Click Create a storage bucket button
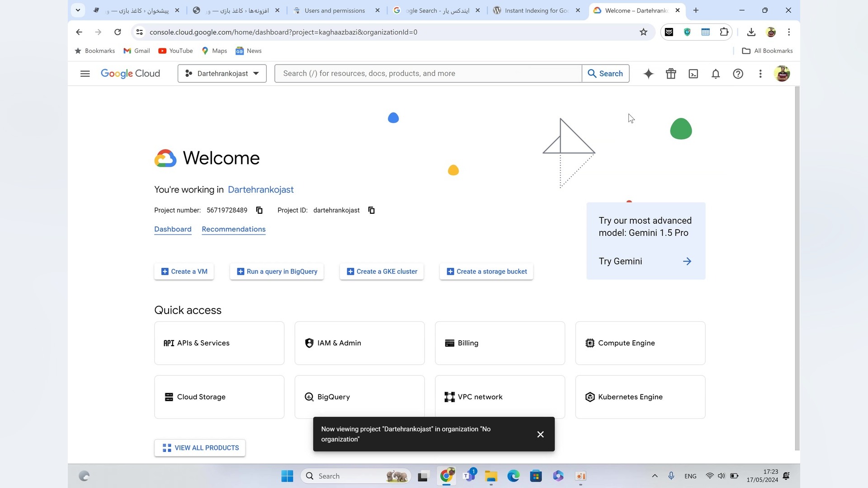 click(486, 272)
